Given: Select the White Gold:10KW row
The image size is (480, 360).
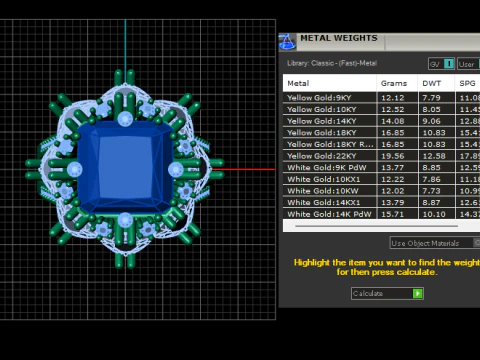Looking at the screenshot, I should (381, 191).
